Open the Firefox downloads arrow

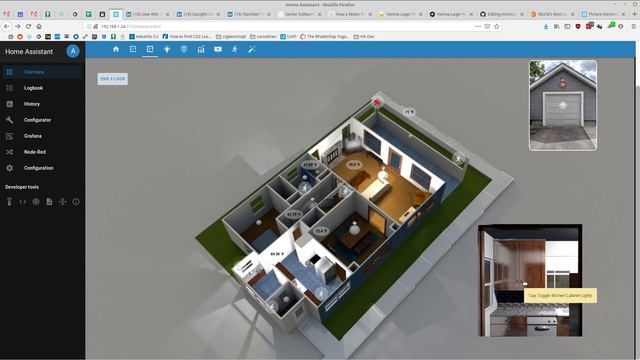click(546, 26)
